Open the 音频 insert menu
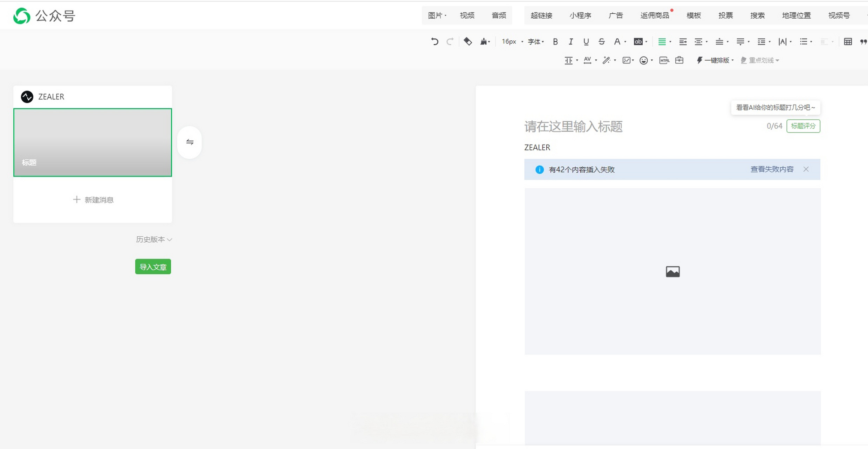Viewport: 868px width, 449px height. [x=499, y=15]
